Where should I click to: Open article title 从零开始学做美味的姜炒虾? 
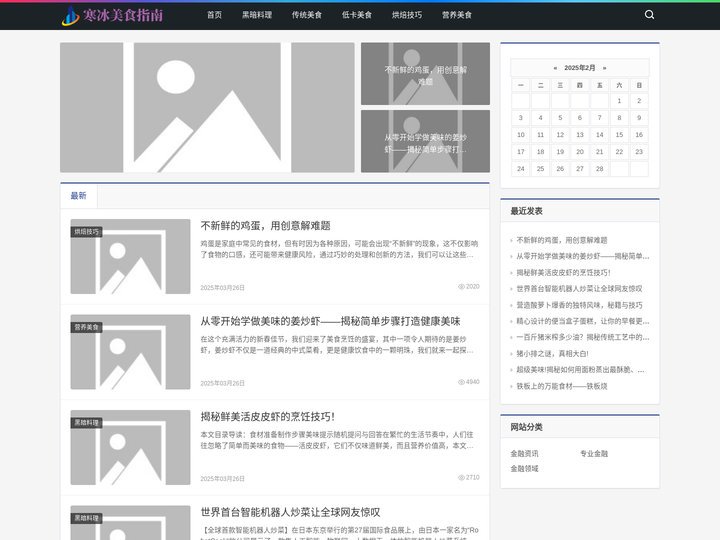pyautogui.click(x=330, y=321)
